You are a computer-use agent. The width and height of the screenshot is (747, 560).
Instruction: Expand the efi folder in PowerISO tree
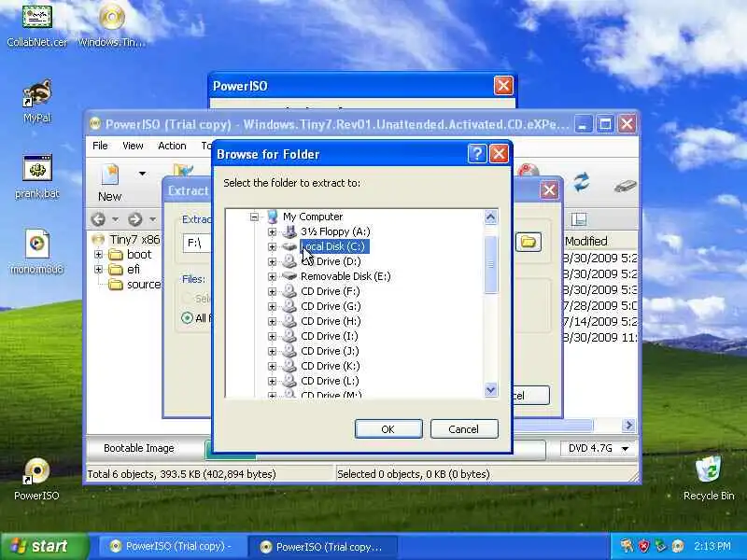tap(99, 270)
